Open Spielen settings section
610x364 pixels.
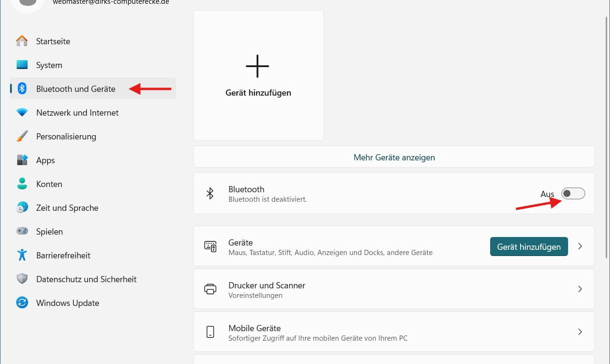tap(93, 232)
